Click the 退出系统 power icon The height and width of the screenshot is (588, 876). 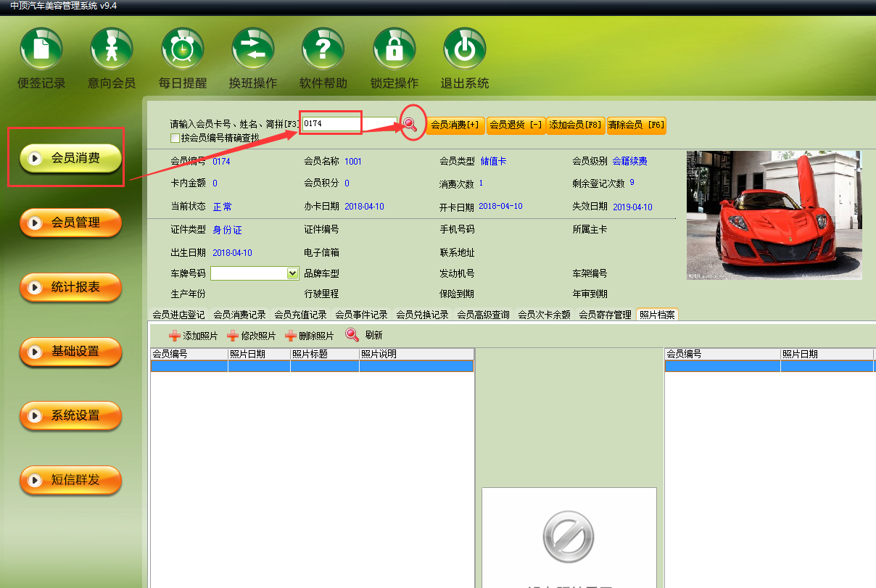pos(465,49)
